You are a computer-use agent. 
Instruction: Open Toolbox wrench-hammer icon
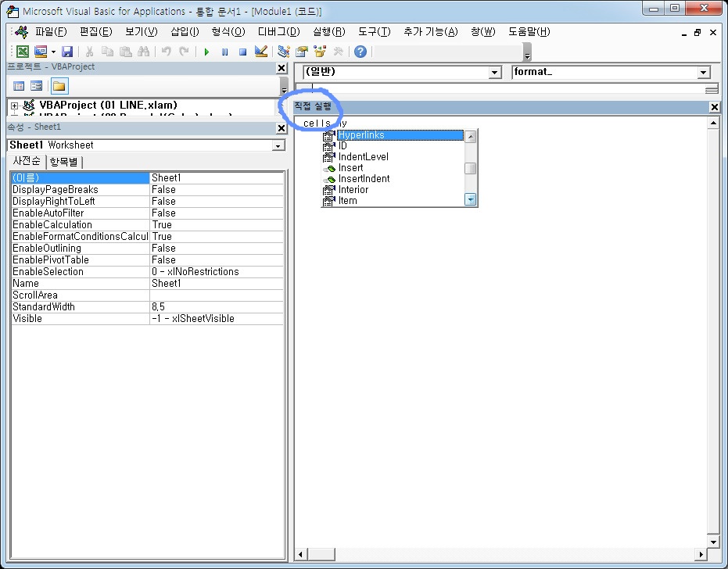(x=338, y=52)
